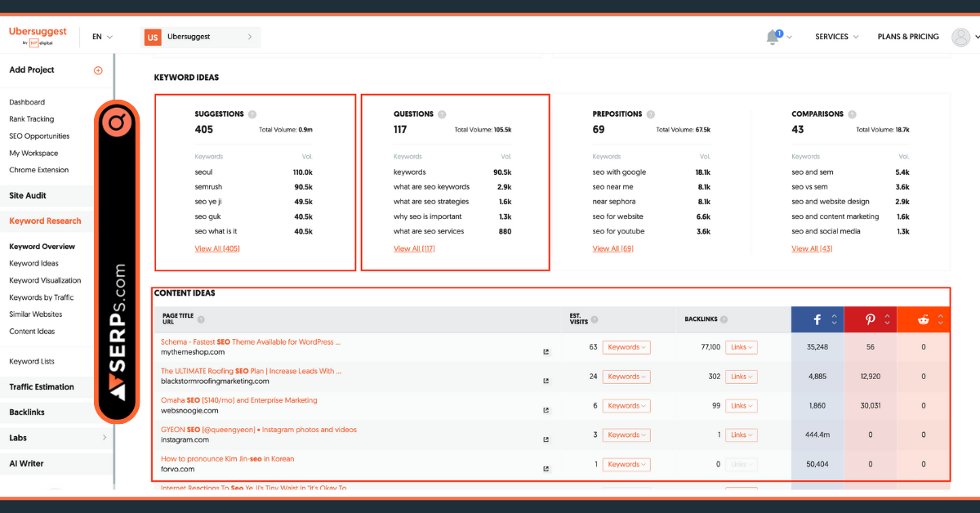This screenshot has height=513, width=980.
Task: Expand Keywords dropdown for websnoogie.com row
Action: (626, 406)
